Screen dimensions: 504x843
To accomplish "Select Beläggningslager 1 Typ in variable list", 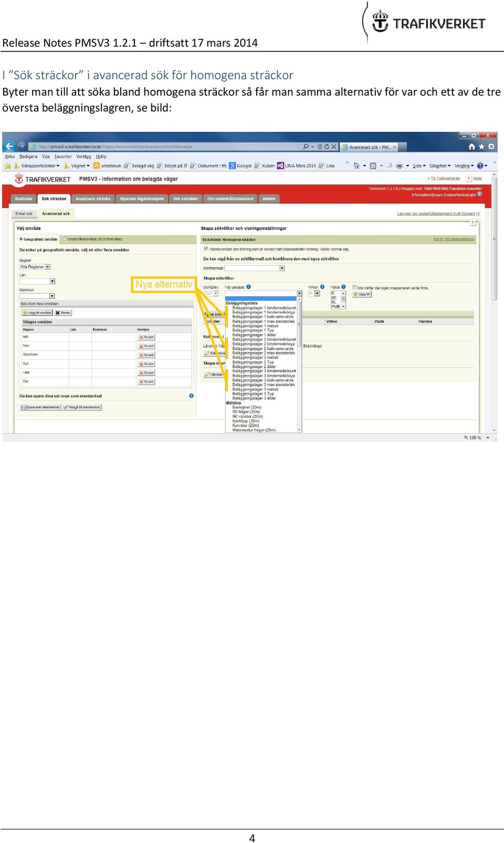I will point(253,330).
